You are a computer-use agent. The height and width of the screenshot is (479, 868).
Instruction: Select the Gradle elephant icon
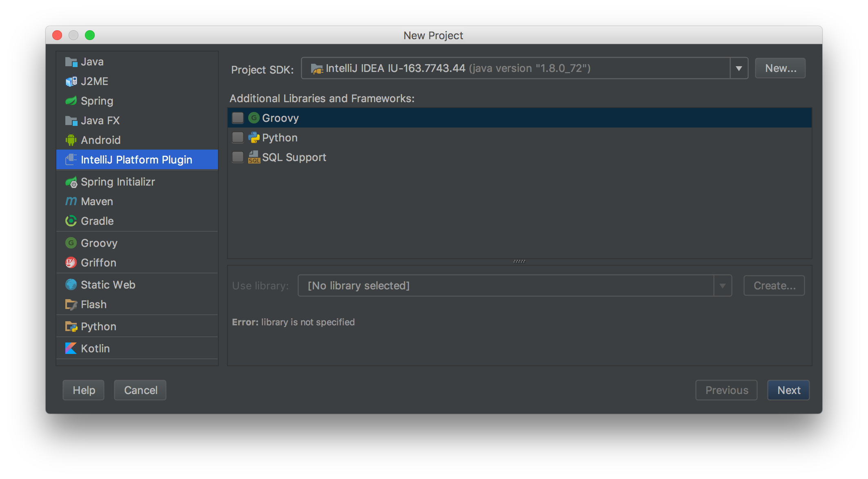pos(71,221)
